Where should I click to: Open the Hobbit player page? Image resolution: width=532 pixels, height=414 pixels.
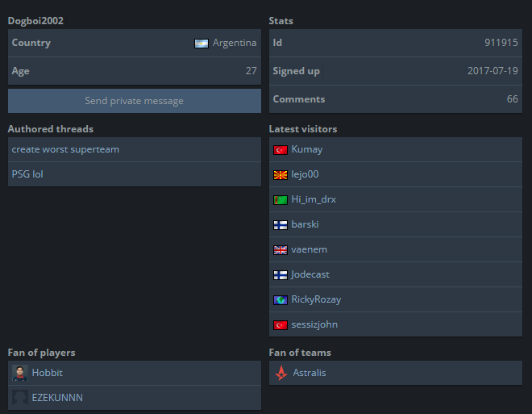[x=48, y=373]
